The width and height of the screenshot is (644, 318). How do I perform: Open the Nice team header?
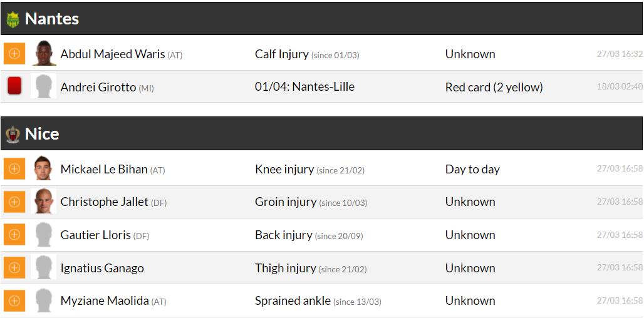pos(42,134)
